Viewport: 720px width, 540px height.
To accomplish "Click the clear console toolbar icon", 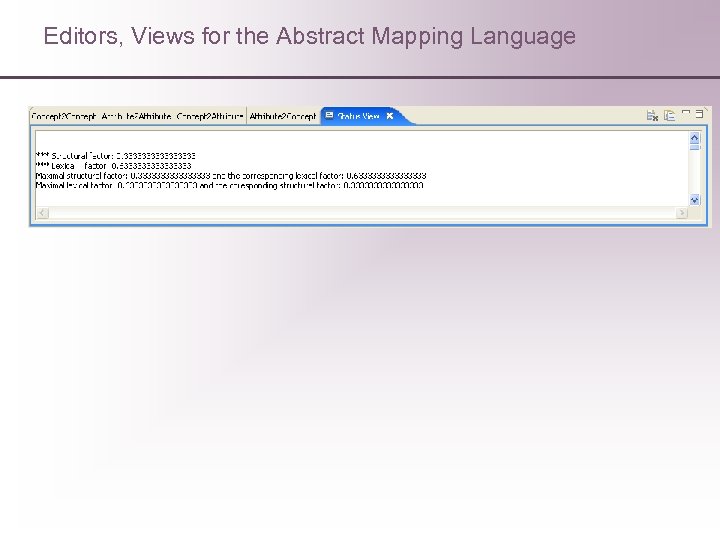I will click(x=652, y=115).
